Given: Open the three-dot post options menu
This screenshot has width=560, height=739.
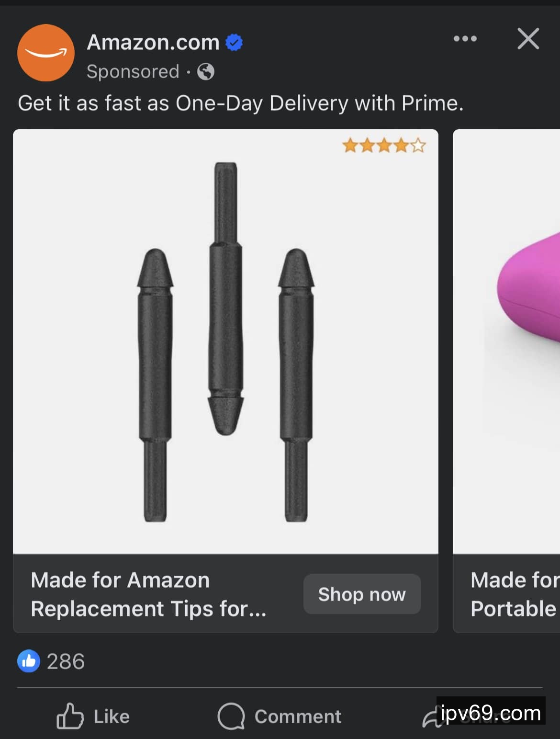Looking at the screenshot, I should [x=465, y=39].
